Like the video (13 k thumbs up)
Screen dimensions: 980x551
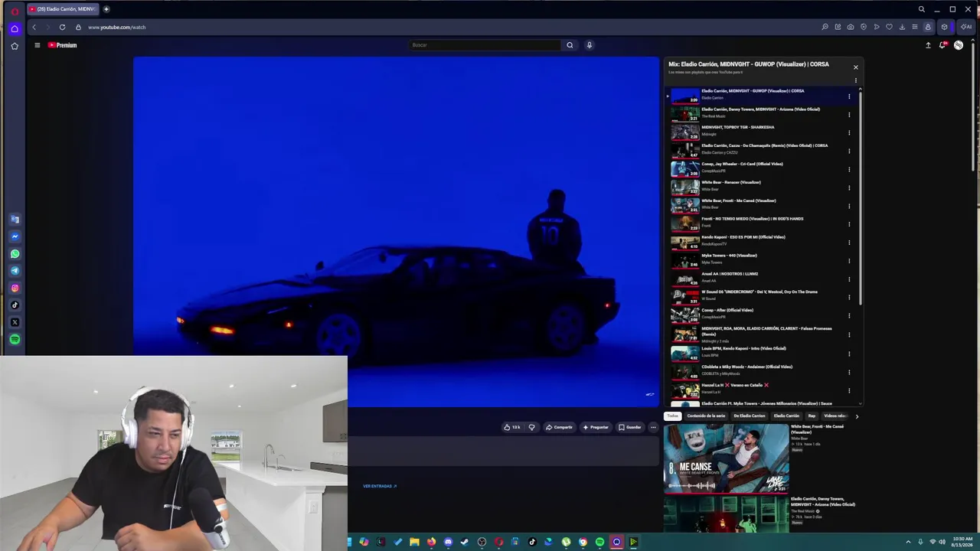click(512, 427)
